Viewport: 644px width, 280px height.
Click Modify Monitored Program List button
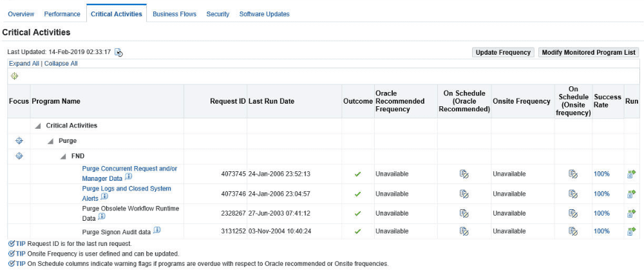click(x=589, y=53)
